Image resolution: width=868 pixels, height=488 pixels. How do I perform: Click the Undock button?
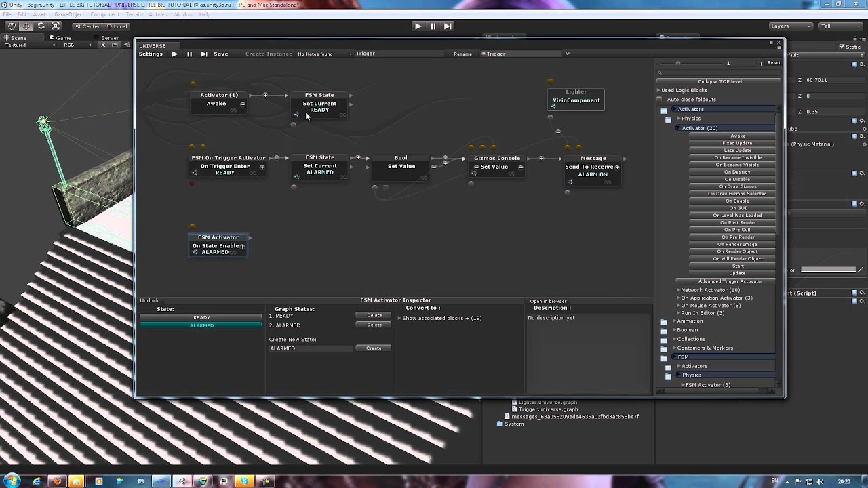pos(149,301)
